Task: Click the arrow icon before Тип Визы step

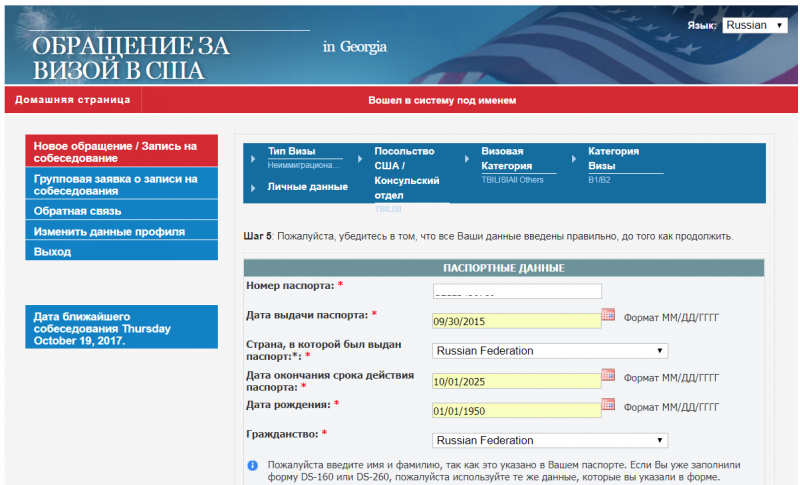Action: pos(253,159)
